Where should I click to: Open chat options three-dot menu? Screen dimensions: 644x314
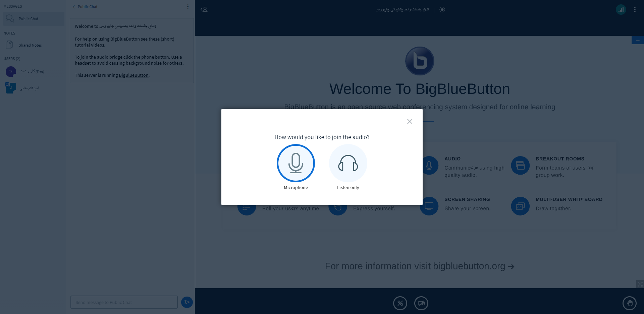(x=188, y=7)
